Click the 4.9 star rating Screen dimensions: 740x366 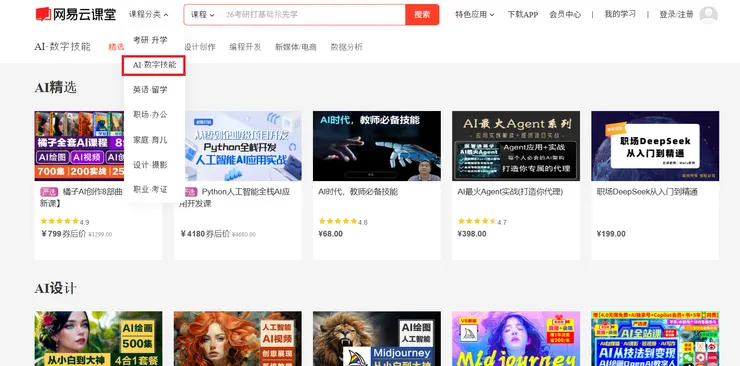(x=65, y=221)
